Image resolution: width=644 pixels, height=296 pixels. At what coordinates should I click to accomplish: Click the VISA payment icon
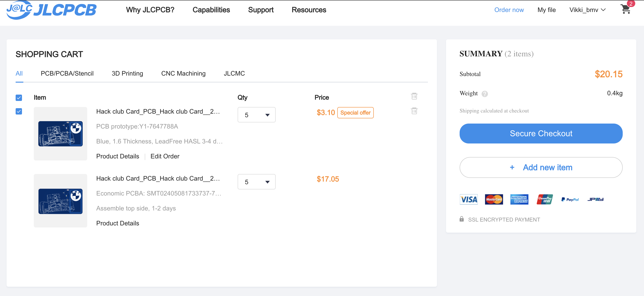(468, 199)
